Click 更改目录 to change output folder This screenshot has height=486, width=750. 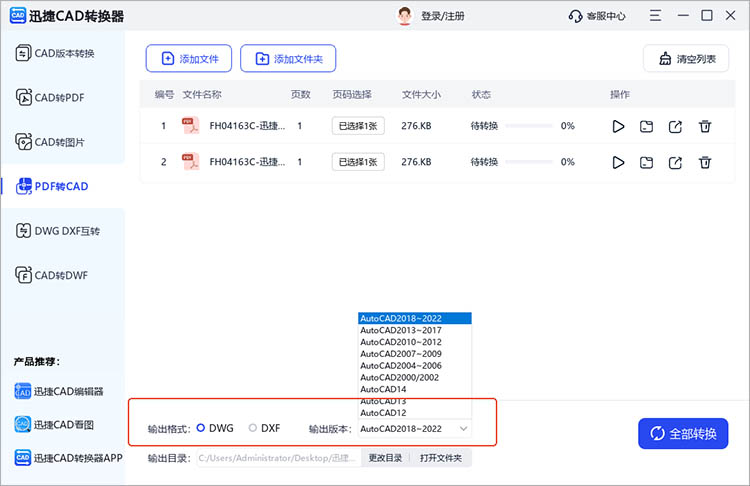tap(385, 458)
